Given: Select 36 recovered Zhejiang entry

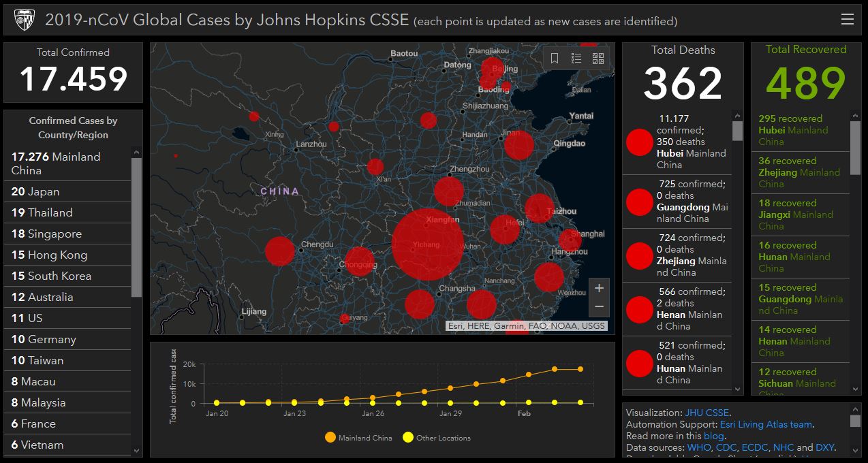Looking at the screenshot, I should [x=802, y=172].
